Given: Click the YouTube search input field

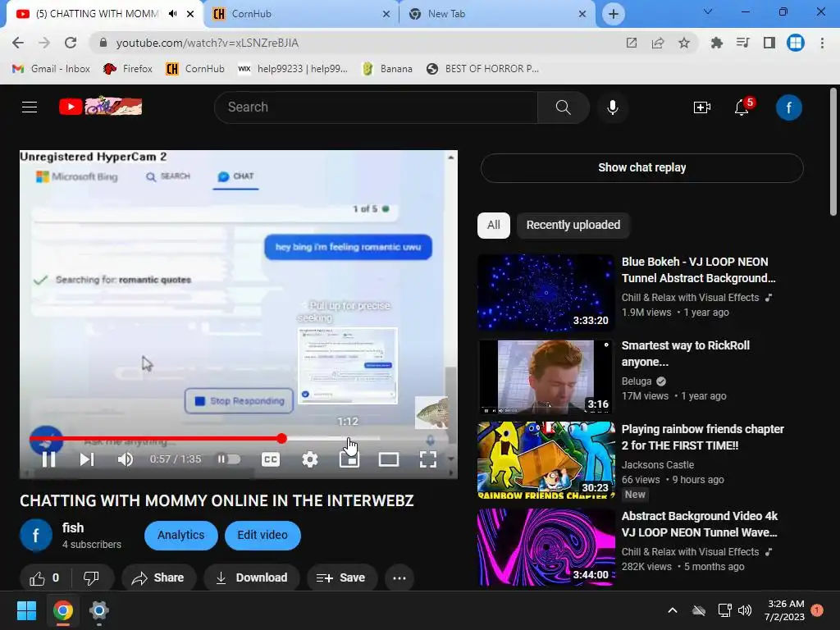Looking at the screenshot, I should 376,107.
